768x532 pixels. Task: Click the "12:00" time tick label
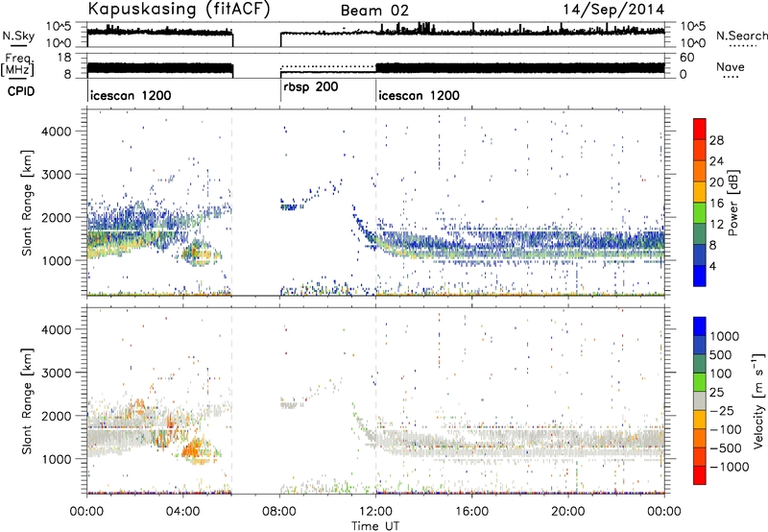pos(375,512)
